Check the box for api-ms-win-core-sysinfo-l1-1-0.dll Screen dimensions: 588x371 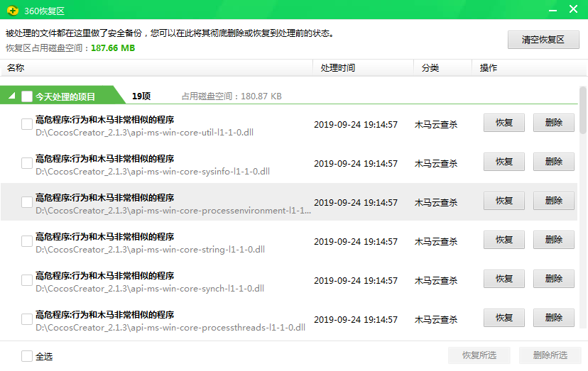(27, 163)
